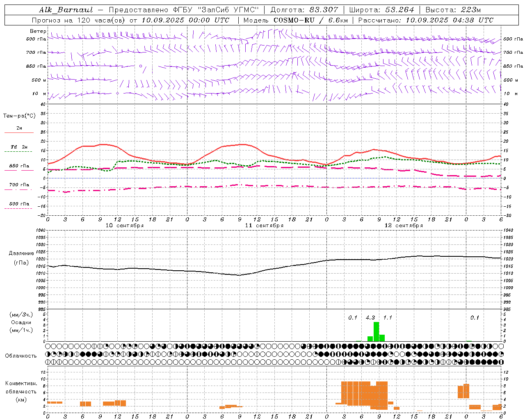The width and height of the screenshot is (525, 420).
Task: Click 'Рассчитано: 10.09.2025 04:38 UTC' timestamp
Action: point(426,20)
